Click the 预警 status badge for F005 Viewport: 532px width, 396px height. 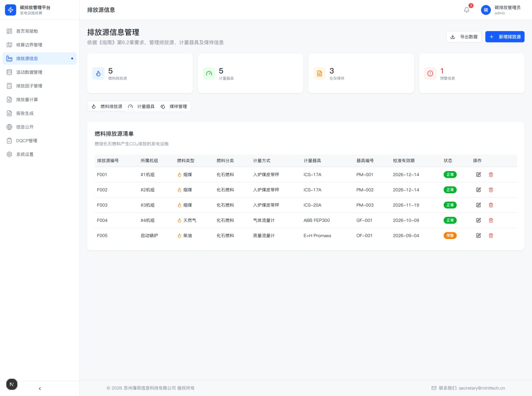click(450, 236)
